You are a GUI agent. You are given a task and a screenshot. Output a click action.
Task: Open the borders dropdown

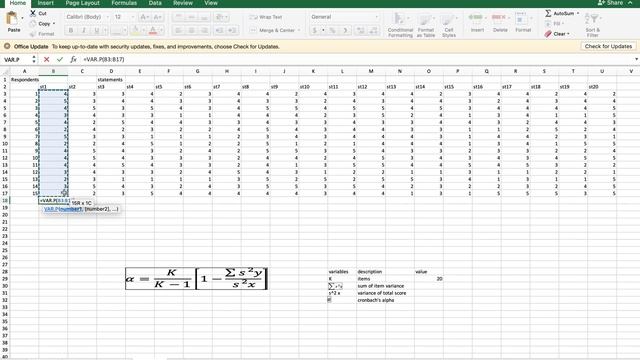pyautogui.click(x=124, y=31)
